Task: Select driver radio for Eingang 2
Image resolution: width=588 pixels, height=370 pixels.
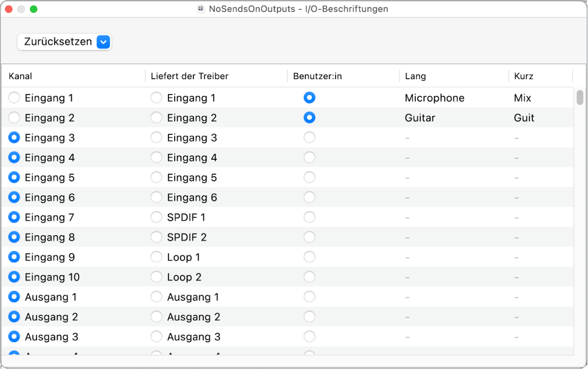Action: coord(156,118)
